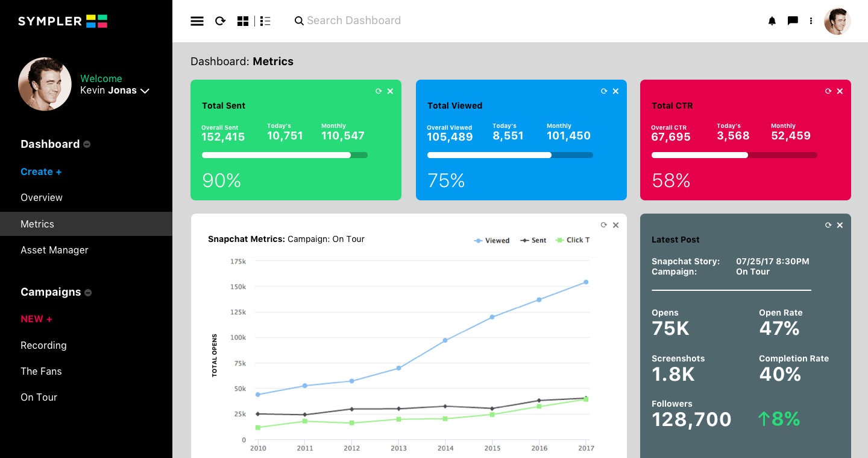Toggle the Click T legend series
This screenshot has width=868, height=458.
(x=573, y=241)
